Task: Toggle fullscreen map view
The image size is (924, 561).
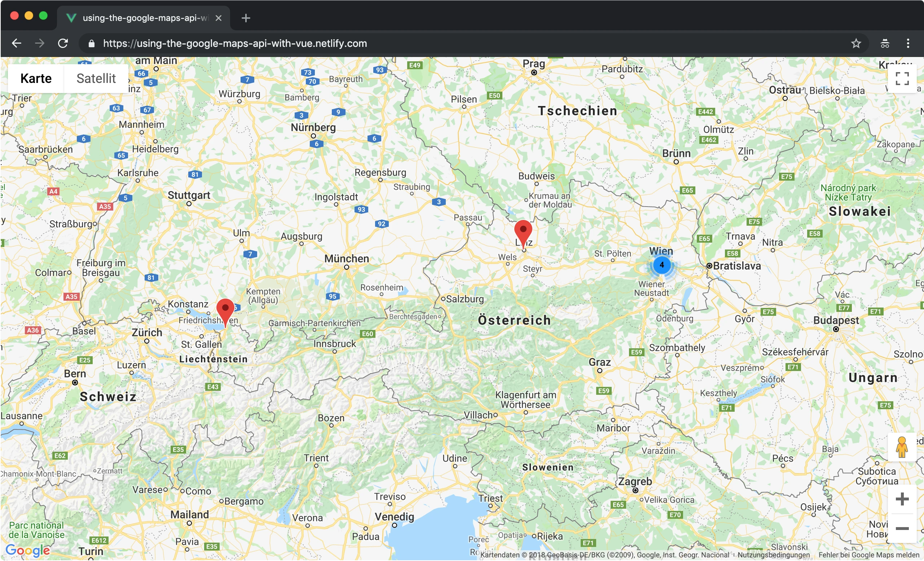Action: (902, 79)
